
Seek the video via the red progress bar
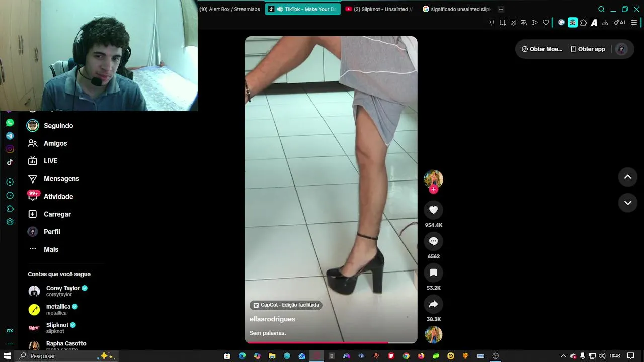click(x=331, y=343)
